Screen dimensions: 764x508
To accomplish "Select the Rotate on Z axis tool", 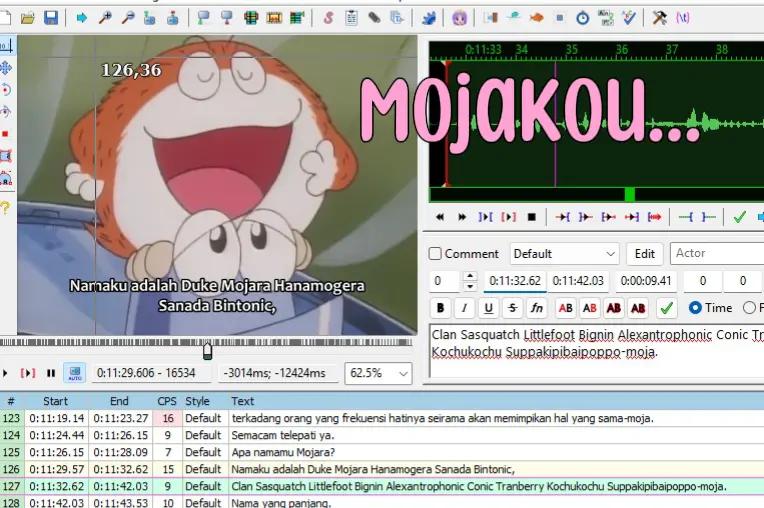I will [x=6, y=90].
